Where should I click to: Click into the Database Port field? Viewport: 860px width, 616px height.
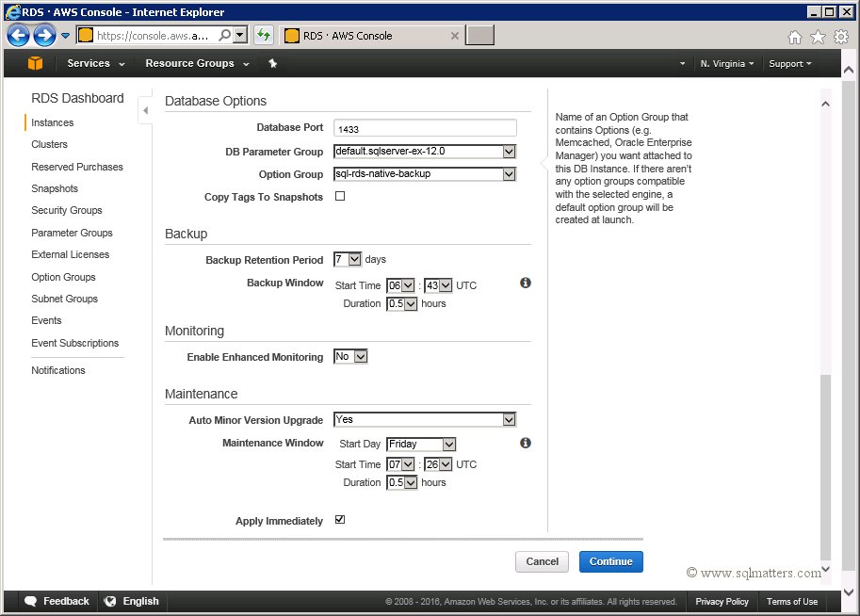pos(425,128)
